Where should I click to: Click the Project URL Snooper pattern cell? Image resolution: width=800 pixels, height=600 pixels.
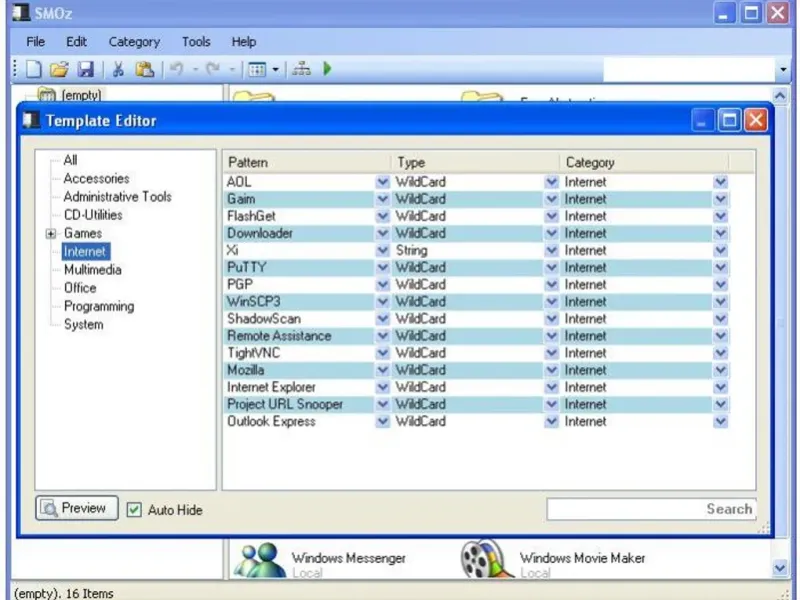click(299, 404)
